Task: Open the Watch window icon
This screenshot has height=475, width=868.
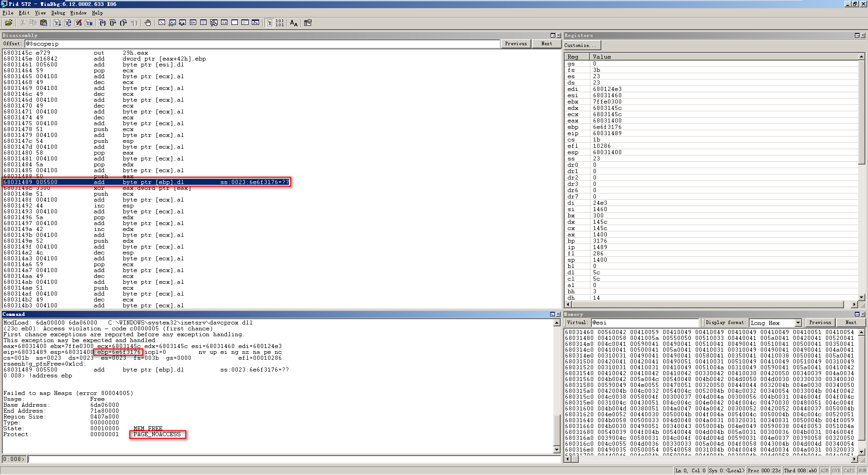Action: point(172,23)
